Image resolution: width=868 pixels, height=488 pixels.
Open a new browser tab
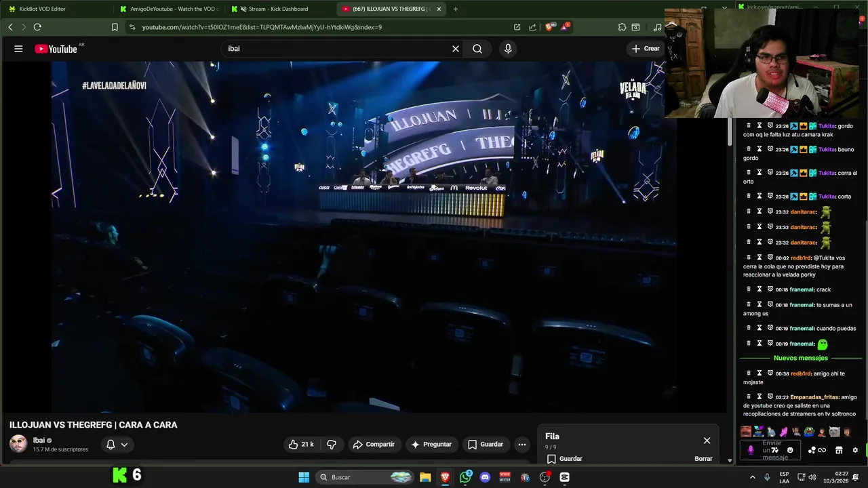click(456, 9)
